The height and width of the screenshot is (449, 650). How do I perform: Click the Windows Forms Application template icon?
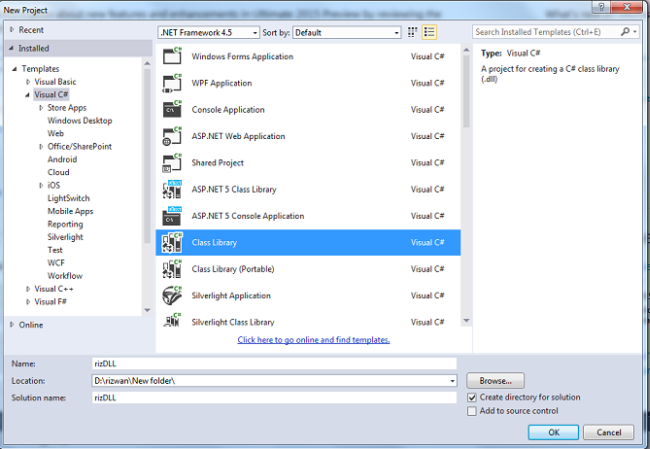pyautogui.click(x=172, y=56)
